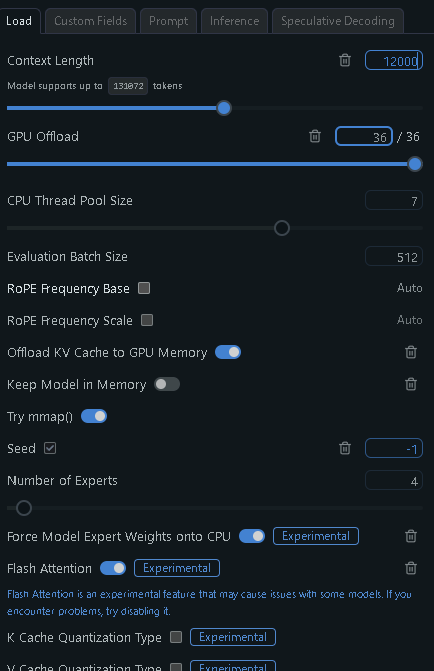This screenshot has width=434, height=671.
Task: Click trash icon for Force Model Expert Weights
Action: (x=411, y=536)
